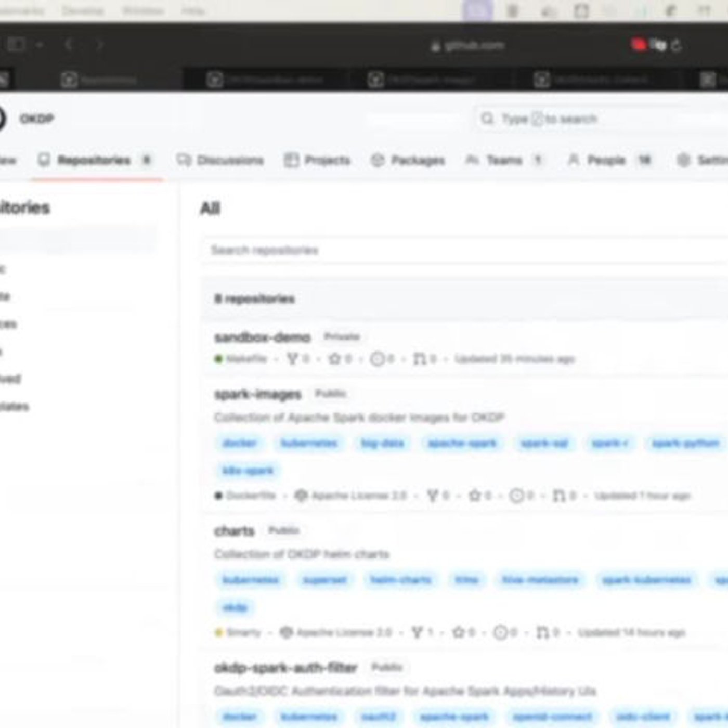View open issues of the charts repository

pos(505,632)
